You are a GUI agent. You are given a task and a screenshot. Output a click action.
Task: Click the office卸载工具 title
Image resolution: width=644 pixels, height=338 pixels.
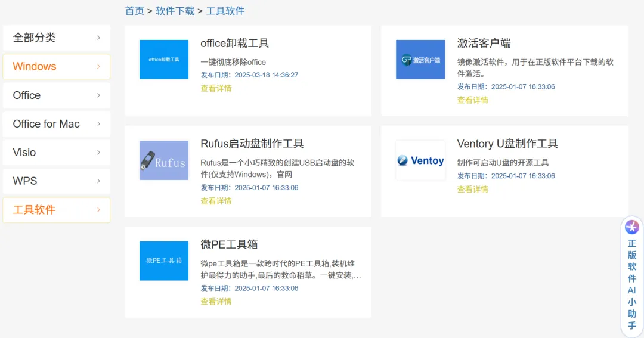coord(234,43)
